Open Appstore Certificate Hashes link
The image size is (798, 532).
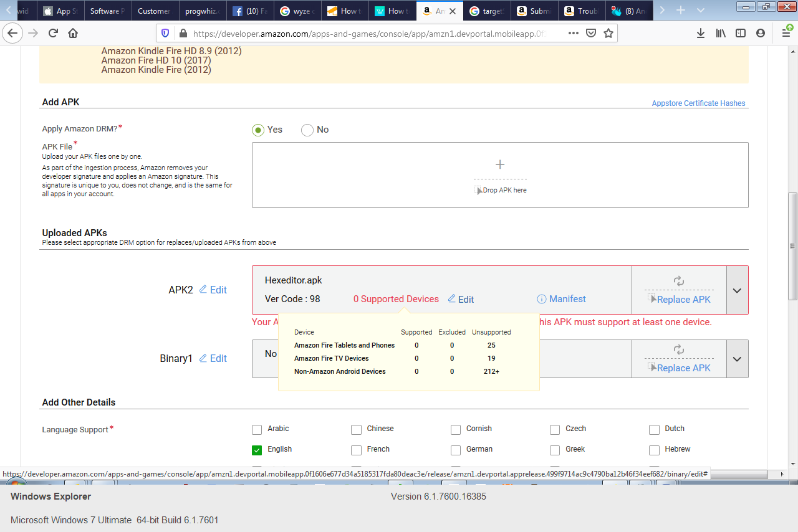[x=698, y=103]
